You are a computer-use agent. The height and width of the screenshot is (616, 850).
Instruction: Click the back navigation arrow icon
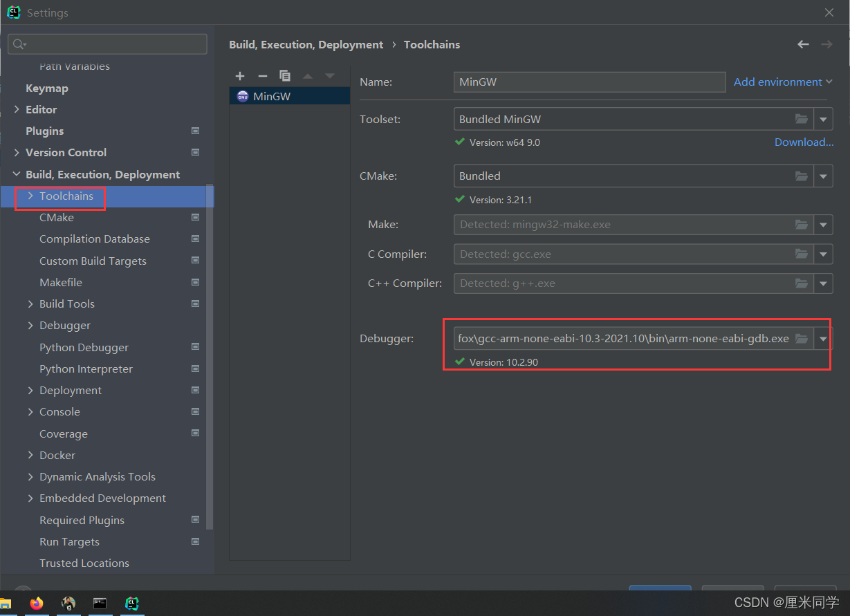click(x=803, y=44)
